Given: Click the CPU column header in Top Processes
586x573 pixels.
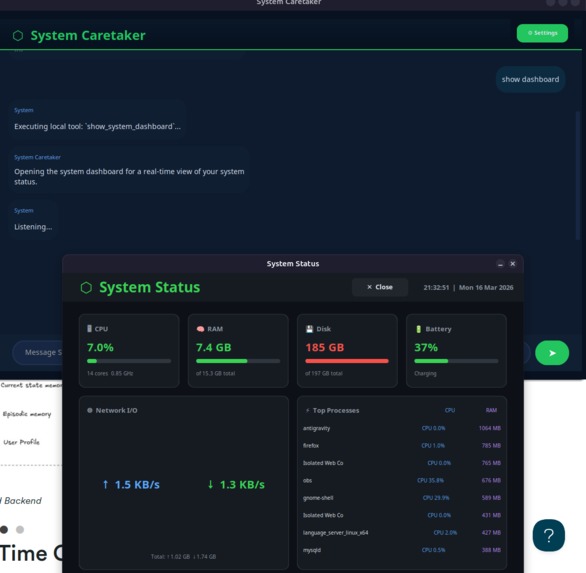Looking at the screenshot, I should click(450, 410).
